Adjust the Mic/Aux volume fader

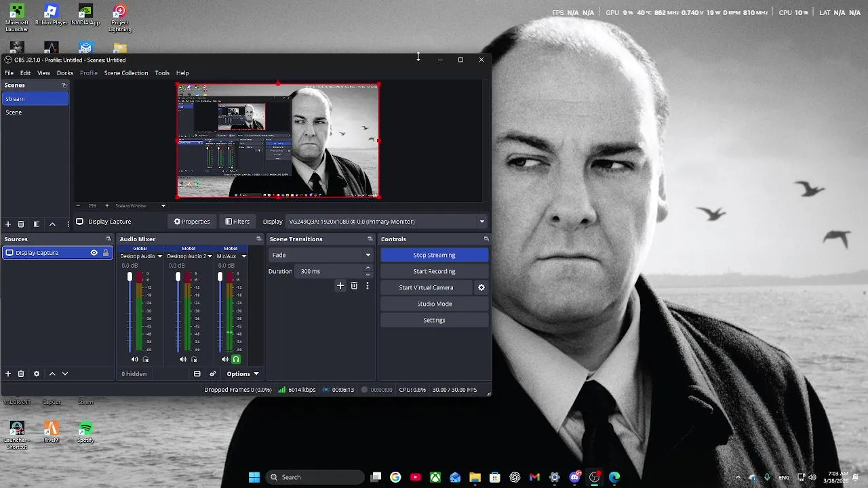coord(220,277)
